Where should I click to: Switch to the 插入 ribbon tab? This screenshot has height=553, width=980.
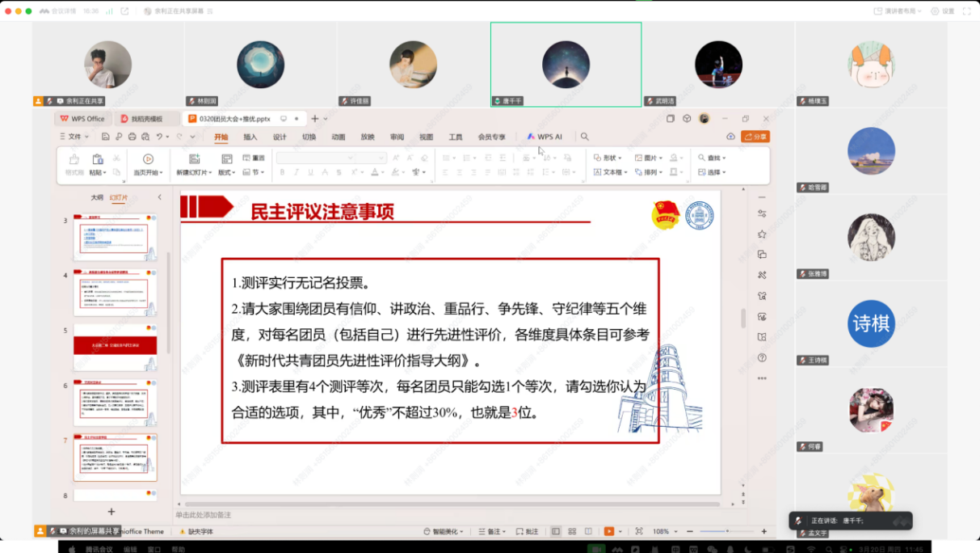250,137
